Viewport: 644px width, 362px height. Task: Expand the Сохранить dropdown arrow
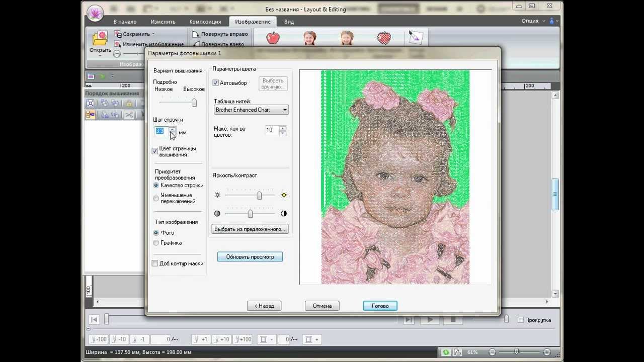click(x=153, y=34)
